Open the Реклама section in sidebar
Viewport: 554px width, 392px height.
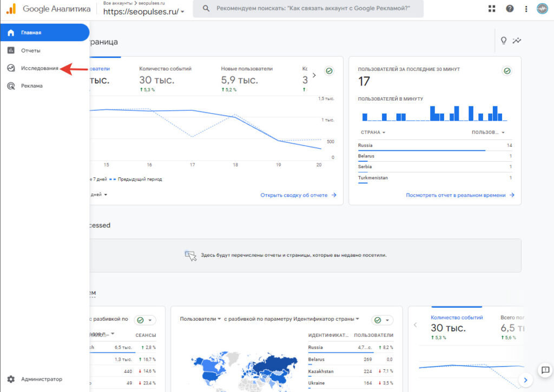pyautogui.click(x=31, y=86)
